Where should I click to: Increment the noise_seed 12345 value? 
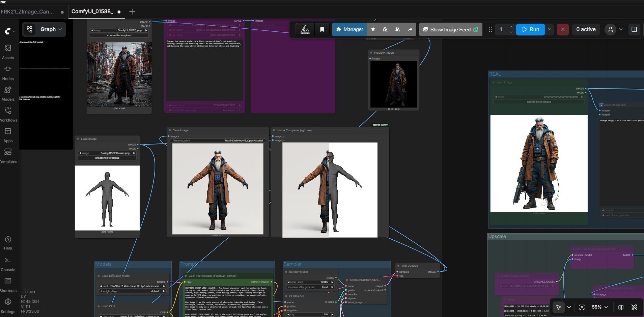pos(332,282)
